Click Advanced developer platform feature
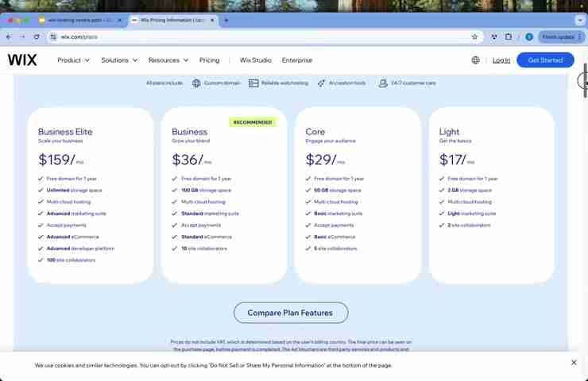The height and width of the screenshot is (381, 588). pos(80,248)
